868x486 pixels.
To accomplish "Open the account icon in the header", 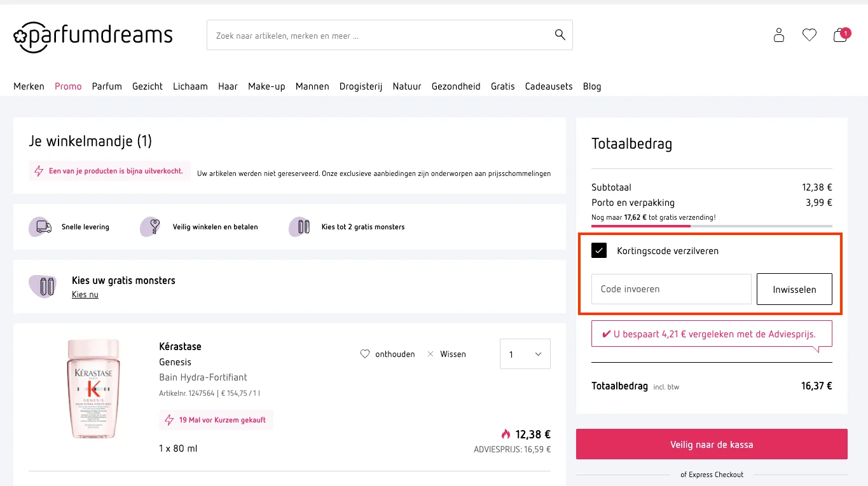I will point(778,36).
